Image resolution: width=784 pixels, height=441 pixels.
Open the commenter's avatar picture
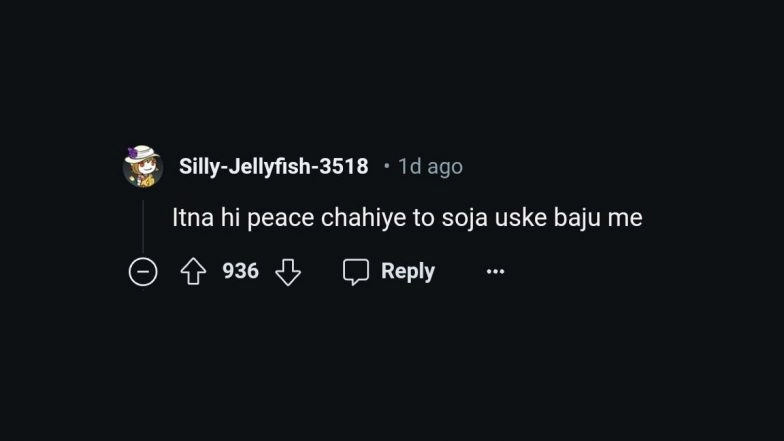tap(143, 167)
